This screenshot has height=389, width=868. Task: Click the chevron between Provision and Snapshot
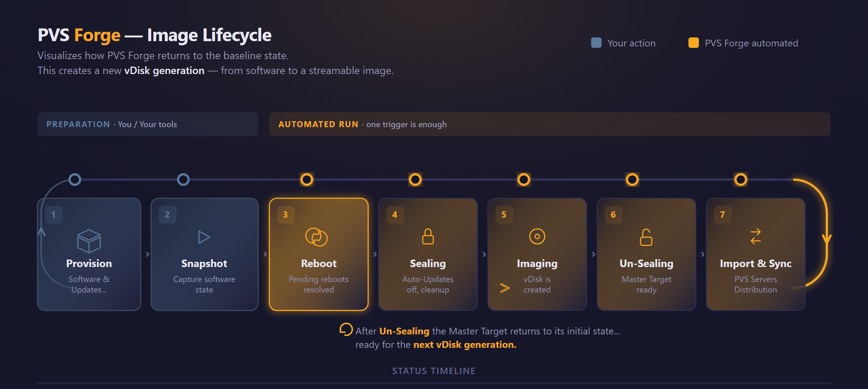coord(147,254)
